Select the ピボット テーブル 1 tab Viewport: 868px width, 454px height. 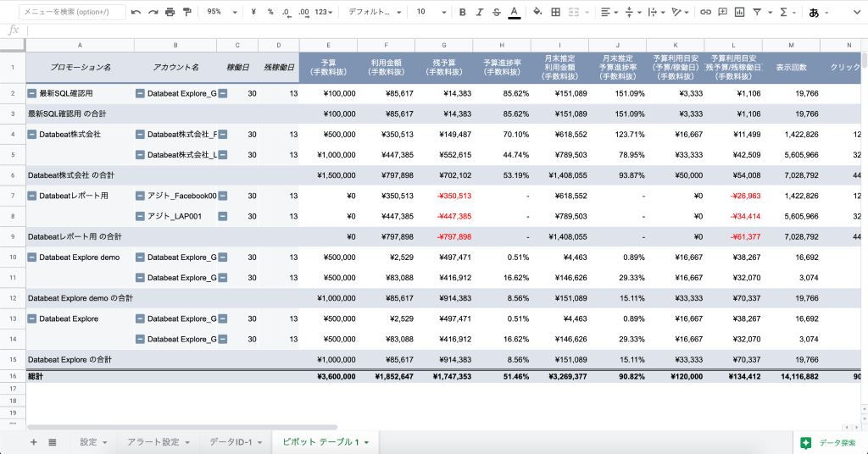click(325, 442)
